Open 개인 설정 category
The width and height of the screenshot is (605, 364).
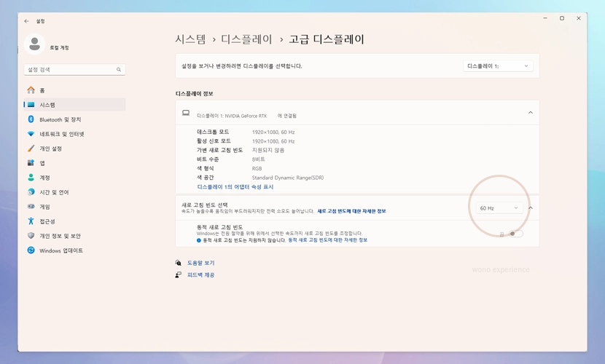coord(74,149)
